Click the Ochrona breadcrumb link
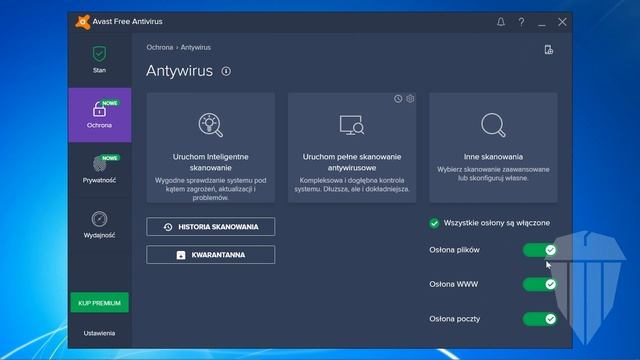Screen dimensions: 640x360 click(x=160, y=47)
